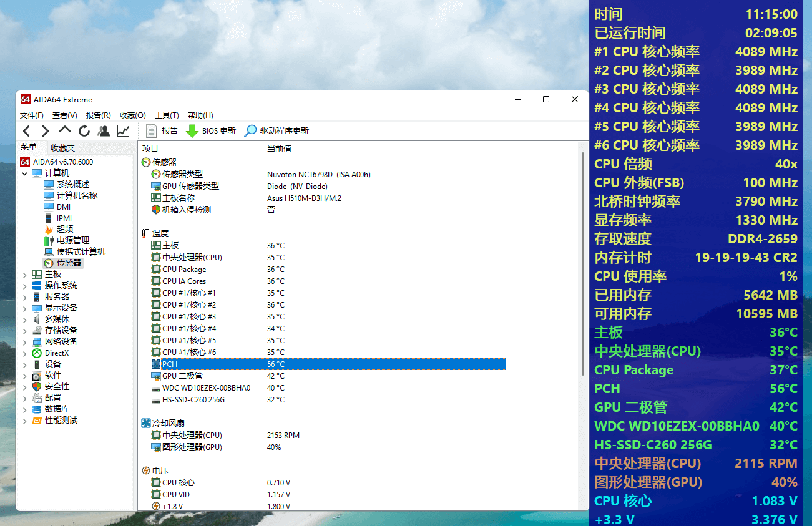Viewport: 812px width, 526px height.
Task: Switch to the 收藏夹 tab
Action: (62, 148)
